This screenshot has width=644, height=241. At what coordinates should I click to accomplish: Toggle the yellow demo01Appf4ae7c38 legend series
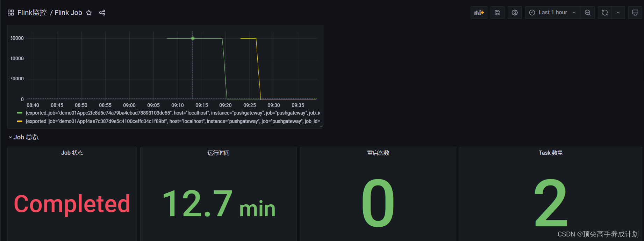[x=20, y=121]
